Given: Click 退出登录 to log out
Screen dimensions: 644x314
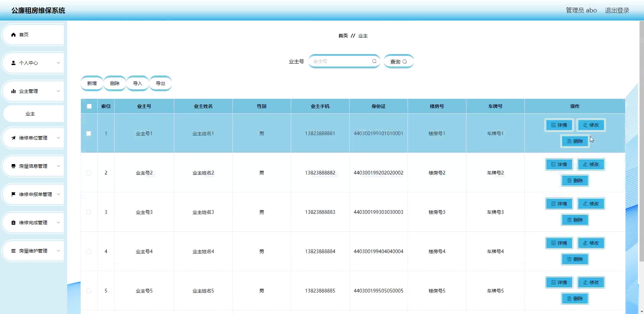Looking at the screenshot, I should coord(617,10).
